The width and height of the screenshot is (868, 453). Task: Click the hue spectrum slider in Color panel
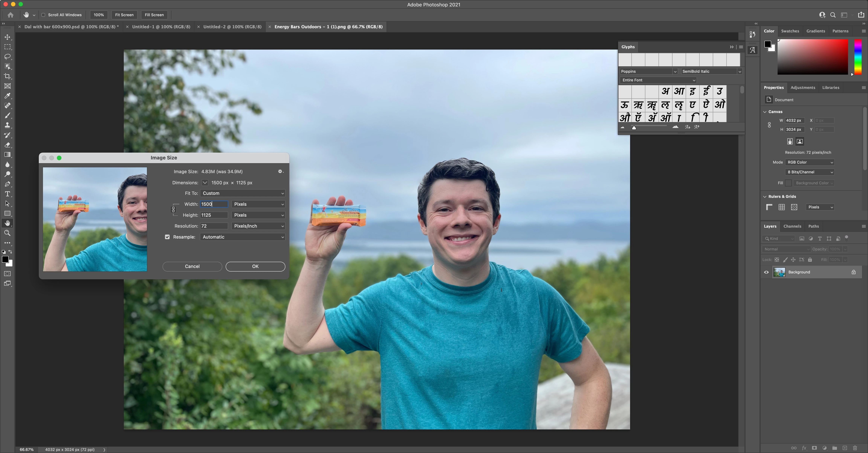click(x=858, y=57)
